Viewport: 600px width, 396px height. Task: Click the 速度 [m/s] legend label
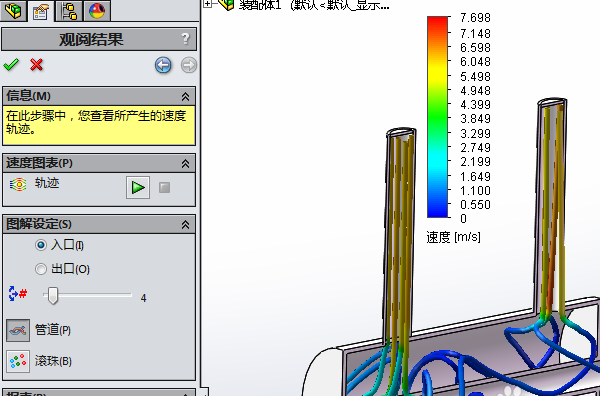click(453, 237)
